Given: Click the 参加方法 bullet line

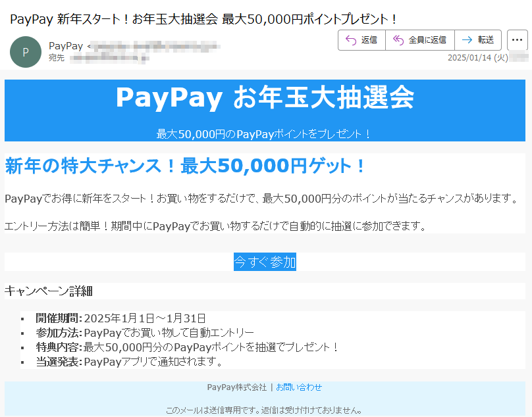Looking at the screenshot, I should point(145,333).
